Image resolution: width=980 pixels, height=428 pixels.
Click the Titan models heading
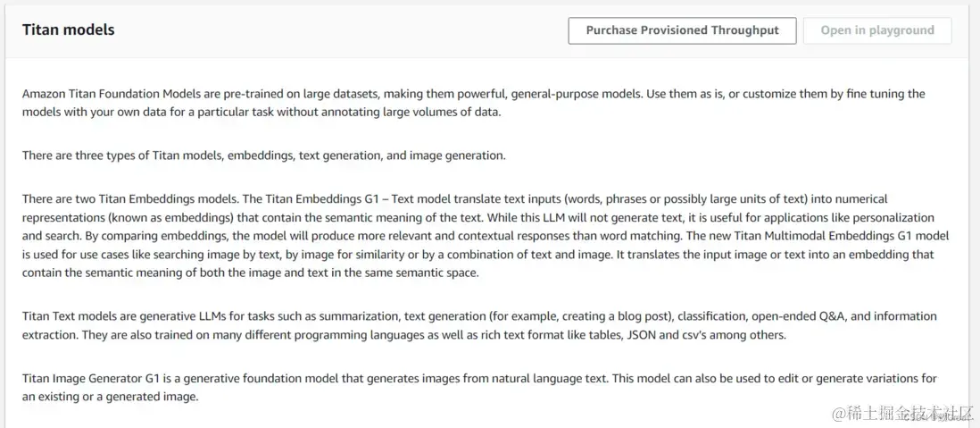pyautogui.click(x=69, y=30)
